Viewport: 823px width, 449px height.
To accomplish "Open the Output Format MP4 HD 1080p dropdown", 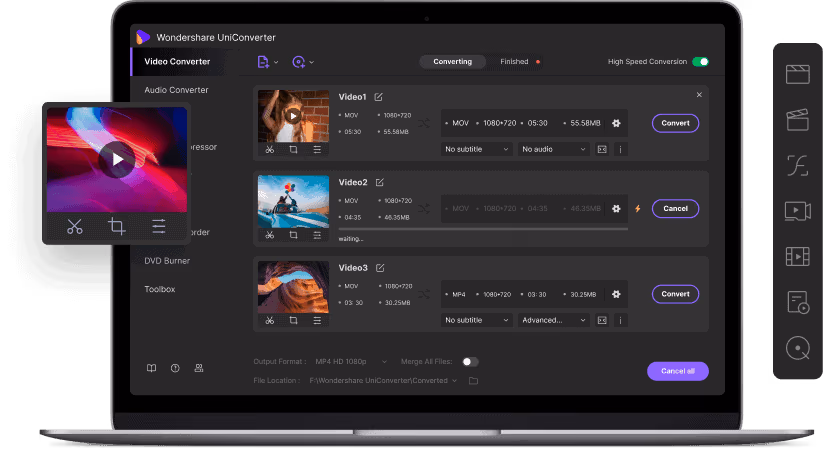I will [343, 361].
